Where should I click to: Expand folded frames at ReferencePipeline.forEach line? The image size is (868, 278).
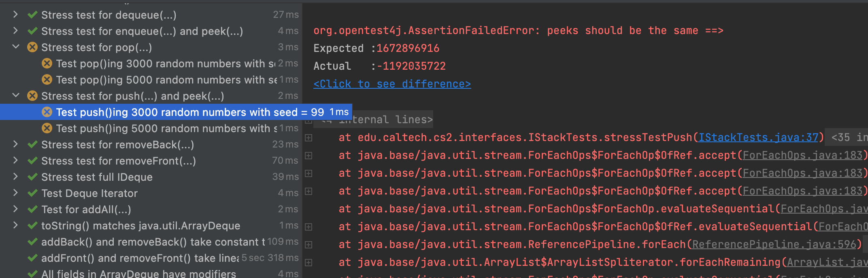tap(308, 245)
